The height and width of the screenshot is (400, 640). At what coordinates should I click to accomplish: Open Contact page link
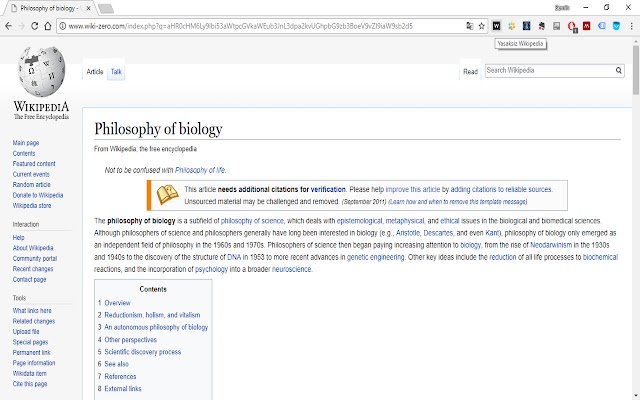point(29,280)
